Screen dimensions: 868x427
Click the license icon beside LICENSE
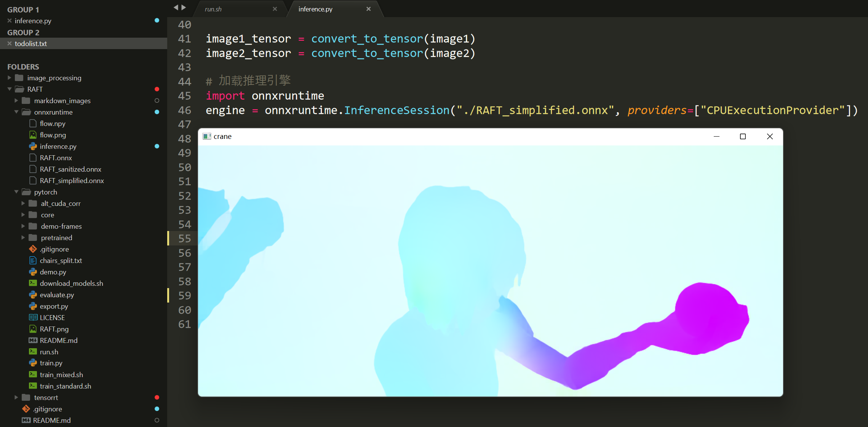tap(33, 317)
